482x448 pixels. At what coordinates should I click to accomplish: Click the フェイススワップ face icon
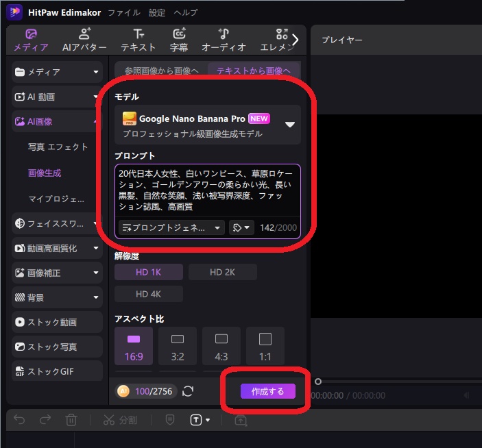(x=20, y=223)
